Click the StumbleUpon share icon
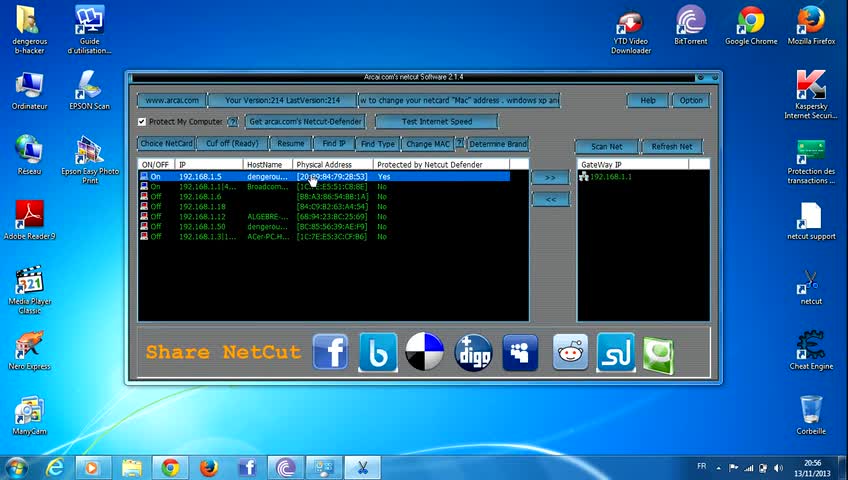The image size is (848, 480). click(x=616, y=352)
